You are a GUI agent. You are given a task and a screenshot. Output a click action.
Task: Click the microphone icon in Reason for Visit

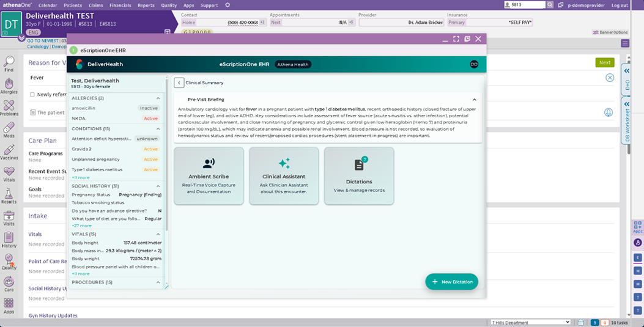(609, 112)
